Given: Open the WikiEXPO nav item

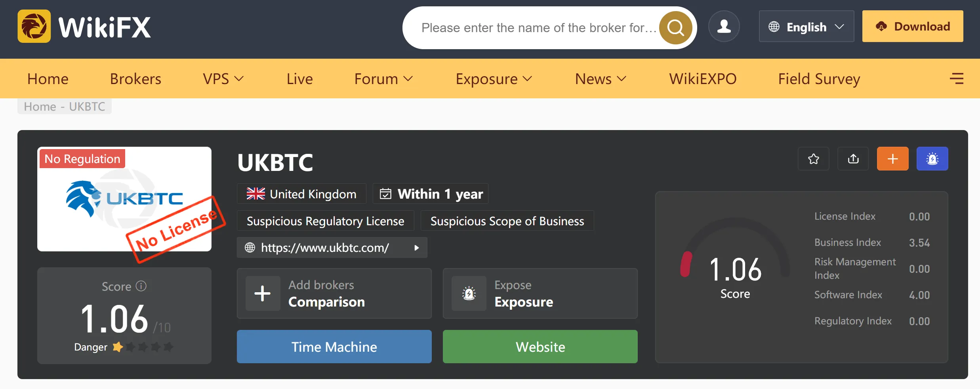Looking at the screenshot, I should click(x=703, y=79).
